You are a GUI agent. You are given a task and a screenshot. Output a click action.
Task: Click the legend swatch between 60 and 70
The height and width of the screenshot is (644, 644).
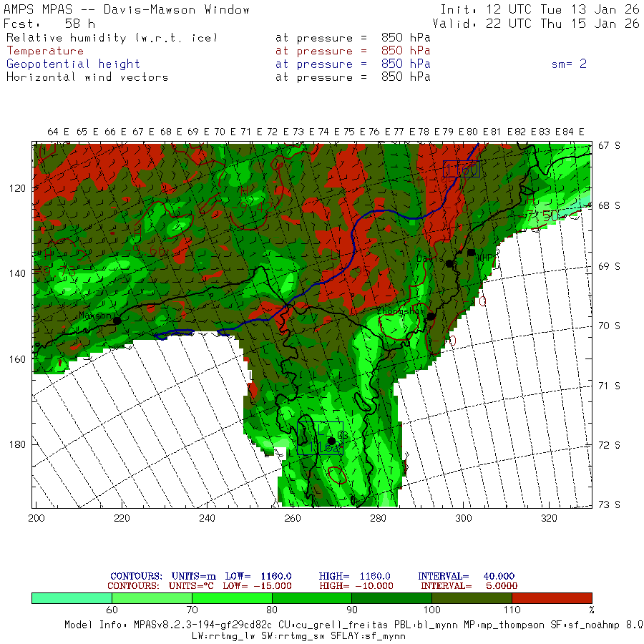(x=152, y=598)
